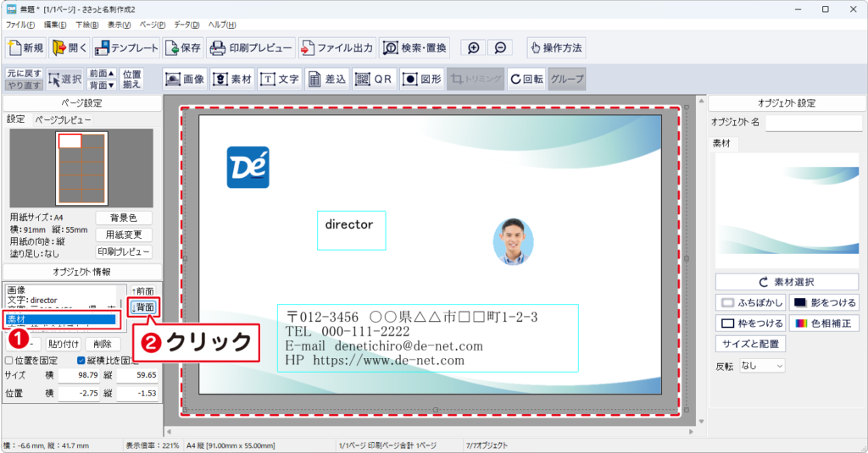Switch to the ページプレビュー tab

tap(61, 119)
